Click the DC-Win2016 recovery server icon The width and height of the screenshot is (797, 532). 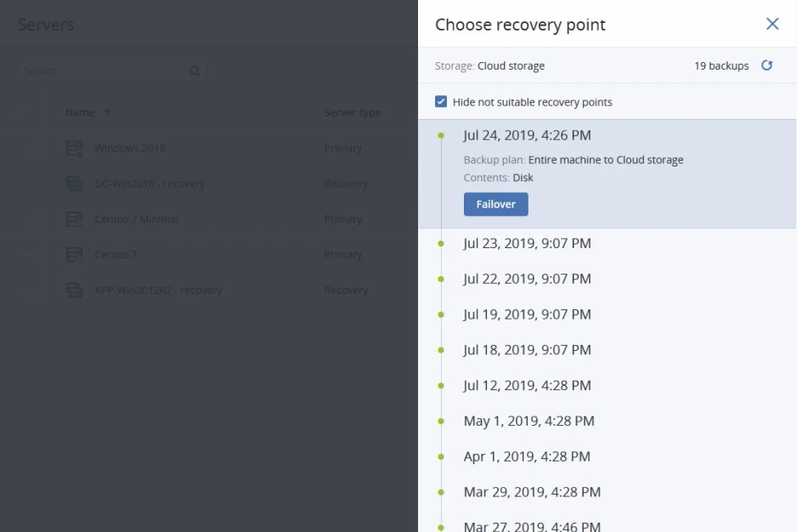(x=74, y=184)
